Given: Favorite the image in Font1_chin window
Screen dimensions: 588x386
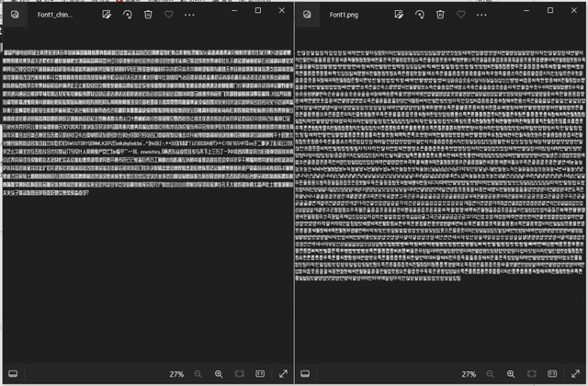Looking at the screenshot, I should point(169,15).
